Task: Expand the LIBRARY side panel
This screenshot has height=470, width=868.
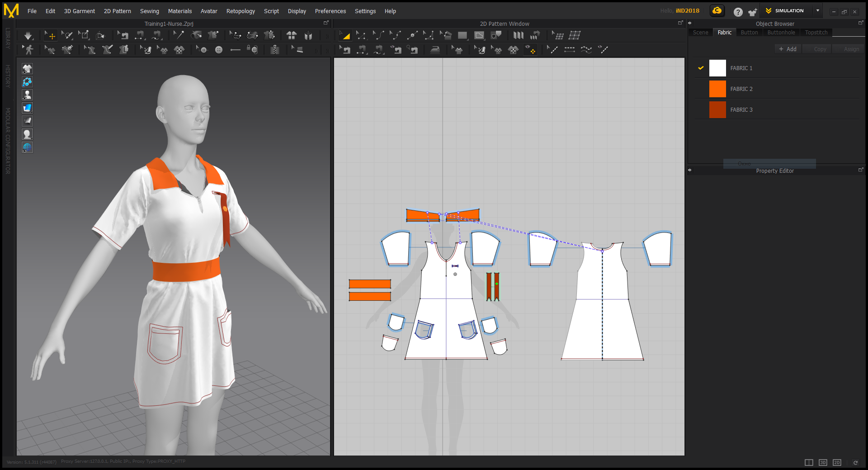Action: [x=8, y=38]
